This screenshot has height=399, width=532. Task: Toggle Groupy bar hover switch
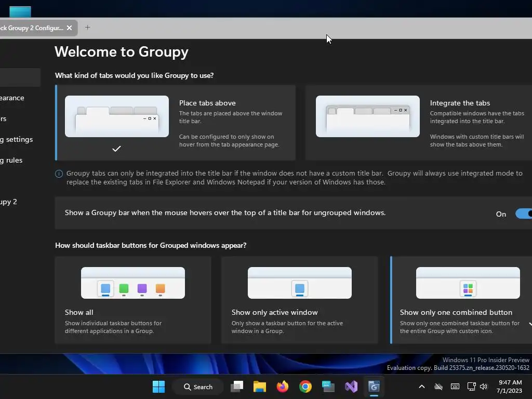[x=524, y=214]
